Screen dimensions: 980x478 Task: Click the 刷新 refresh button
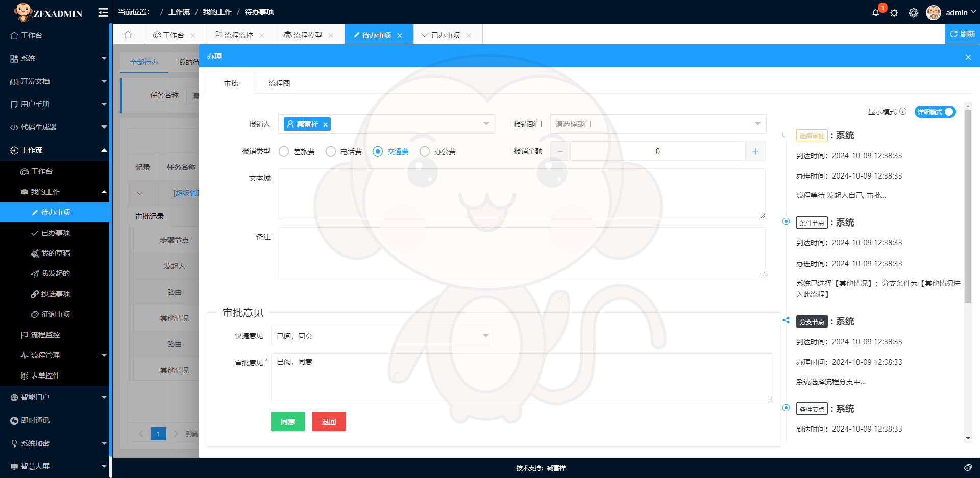[963, 34]
